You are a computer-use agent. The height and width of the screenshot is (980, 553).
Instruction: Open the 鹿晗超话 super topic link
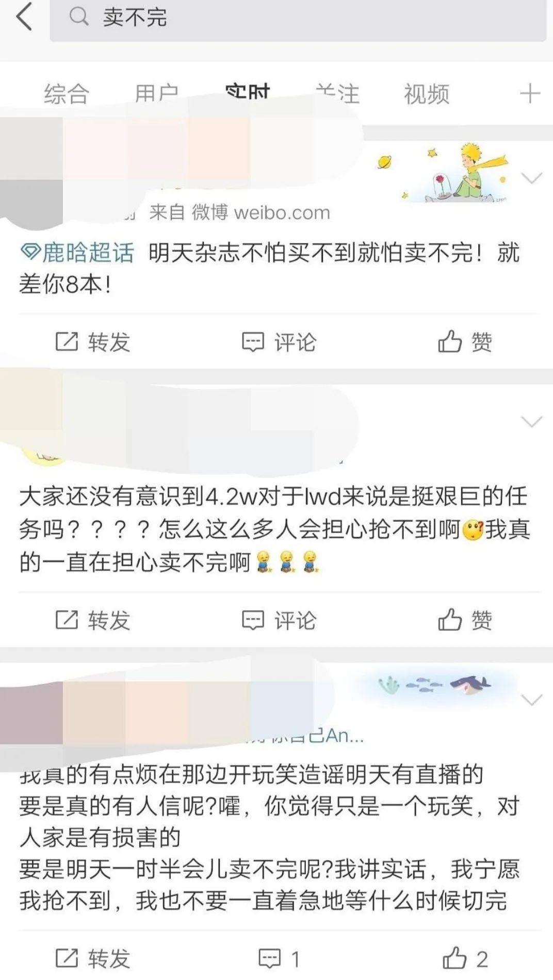click(77, 253)
